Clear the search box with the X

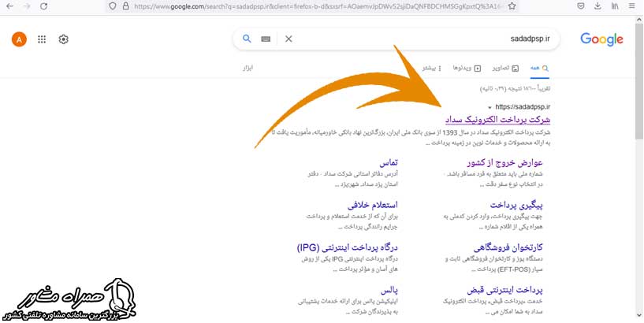coord(288,39)
